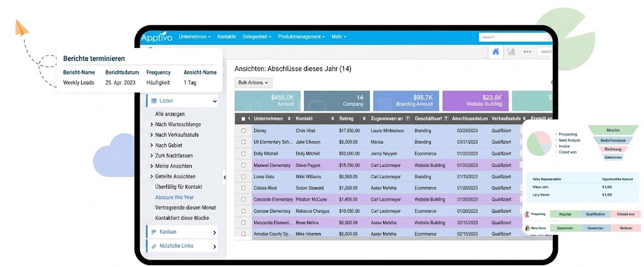This screenshot has width=644, height=267.
Task: Sort by the Verkaufsstufe column arrows
Action: 524,118
